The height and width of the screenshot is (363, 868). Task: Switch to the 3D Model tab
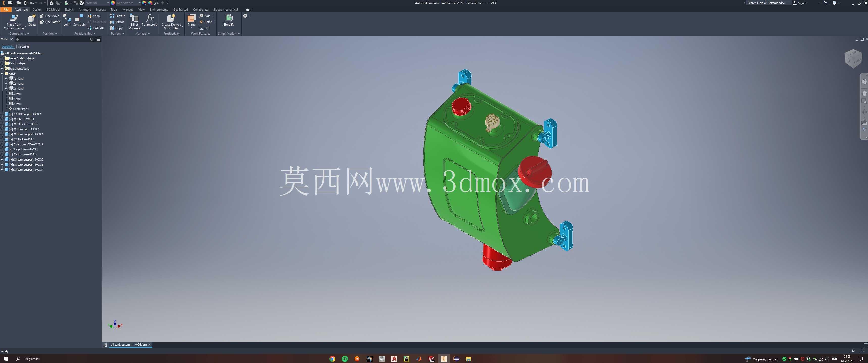point(53,9)
